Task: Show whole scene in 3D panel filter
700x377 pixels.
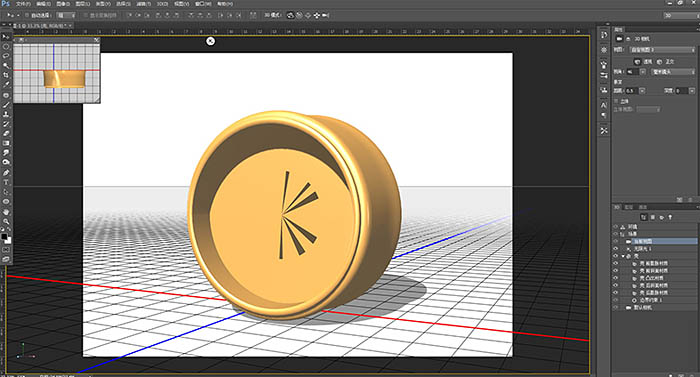Action: coord(644,218)
